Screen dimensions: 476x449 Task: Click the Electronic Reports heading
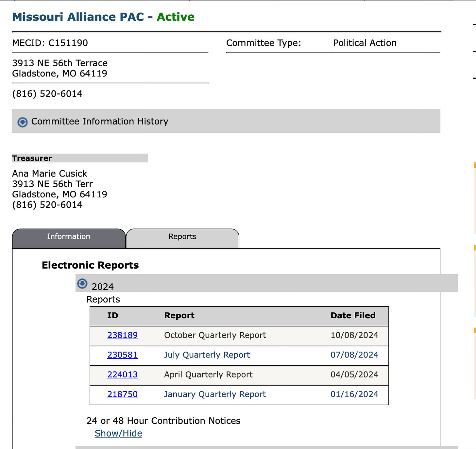90,265
